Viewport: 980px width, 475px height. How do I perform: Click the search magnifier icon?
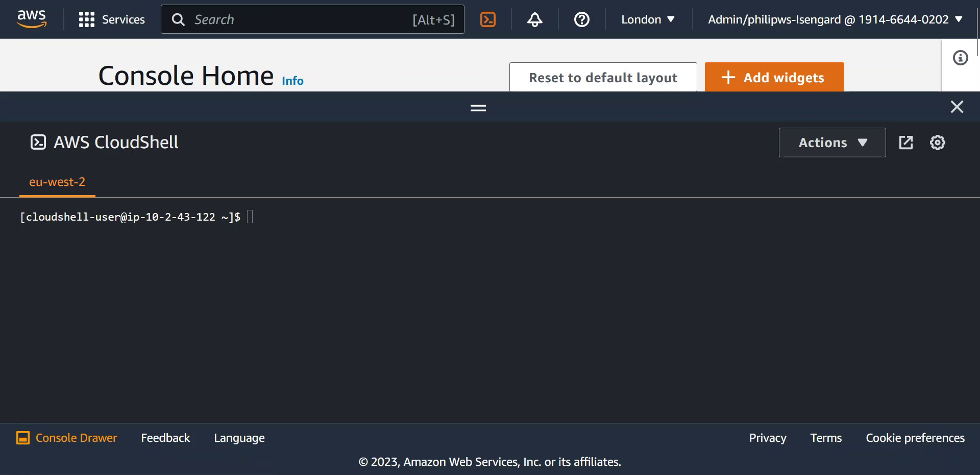(x=178, y=19)
